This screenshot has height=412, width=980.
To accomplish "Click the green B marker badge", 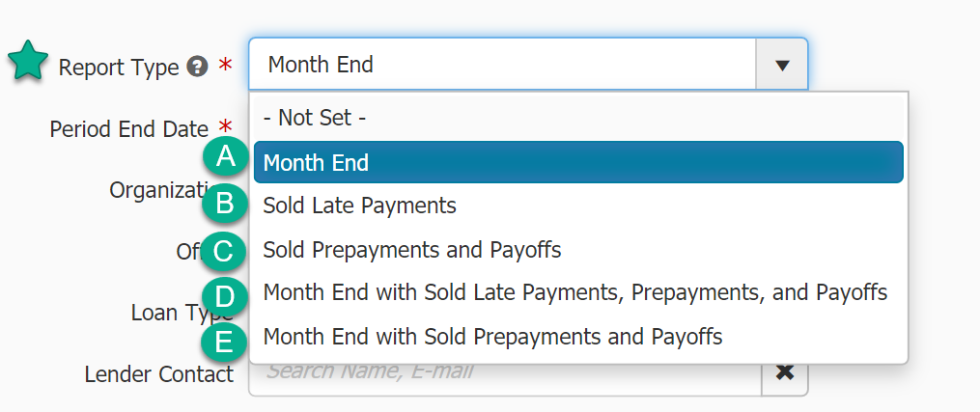I will coord(226,204).
